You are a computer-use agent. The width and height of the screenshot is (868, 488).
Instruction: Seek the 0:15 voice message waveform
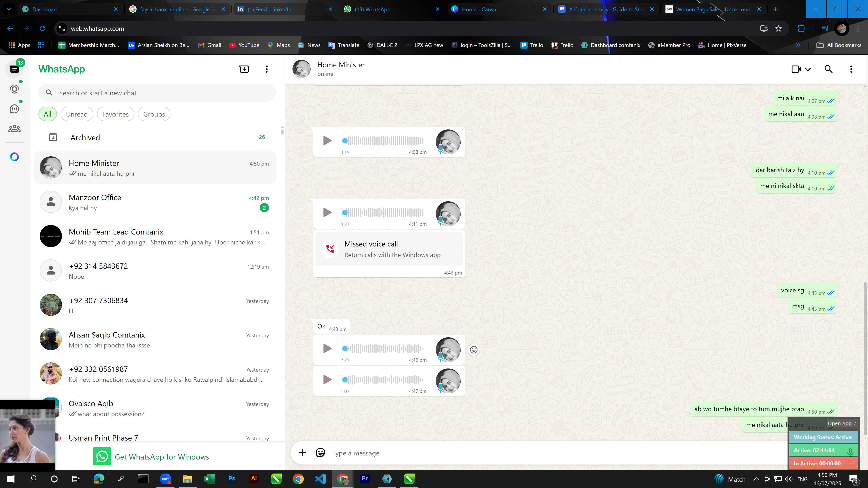coord(383,141)
